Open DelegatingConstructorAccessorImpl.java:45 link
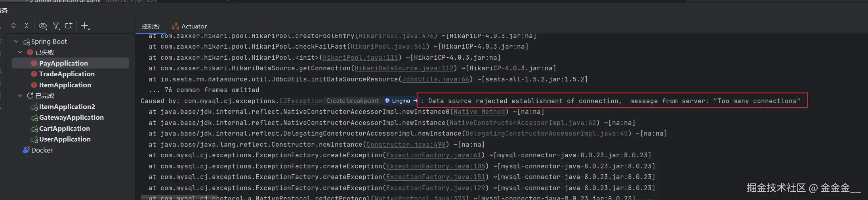 [547, 134]
